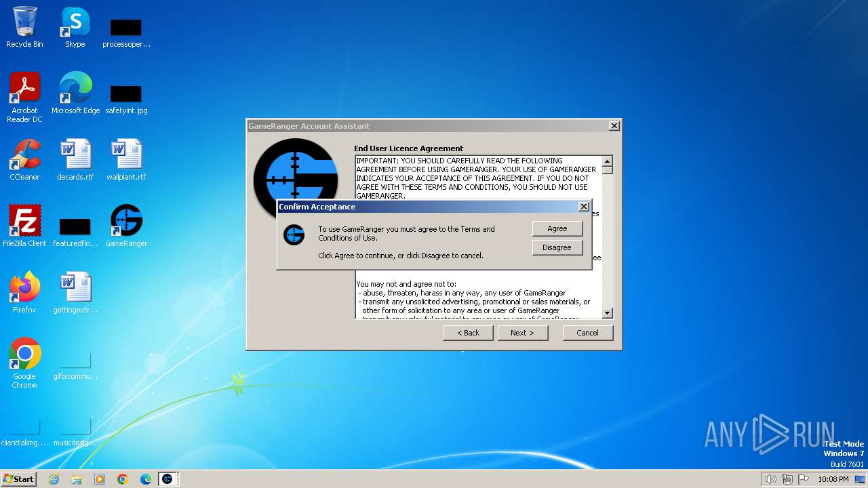The width and height of the screenshot is (868, 488).
Task: Close the Confirm Acceptance dialog
Action: (583, 207)
